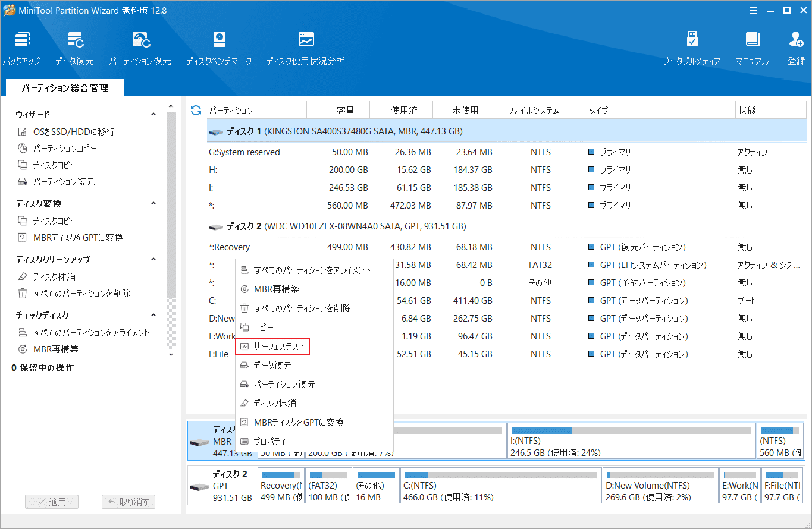Select Recovery 499 MB block in disk map

coord(281,486)
